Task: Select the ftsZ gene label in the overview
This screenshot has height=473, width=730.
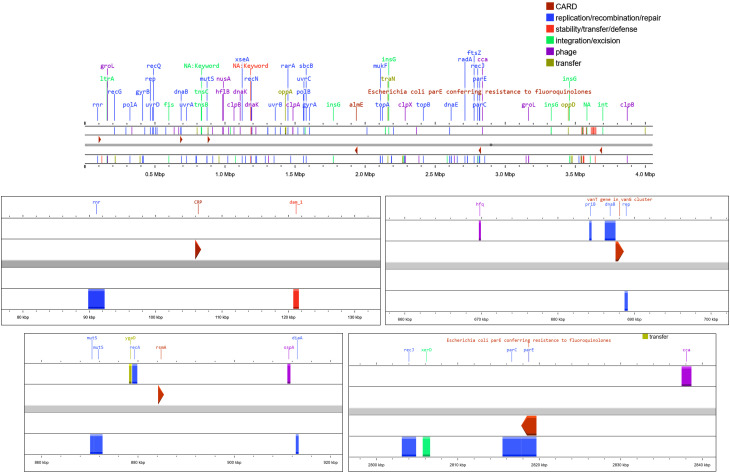Action: [474, 53]
